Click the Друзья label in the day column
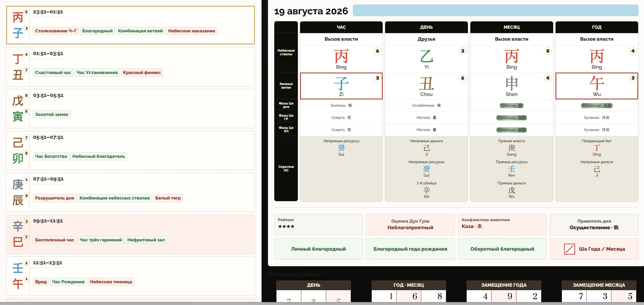The image size is (644, 305). (426, 39)
